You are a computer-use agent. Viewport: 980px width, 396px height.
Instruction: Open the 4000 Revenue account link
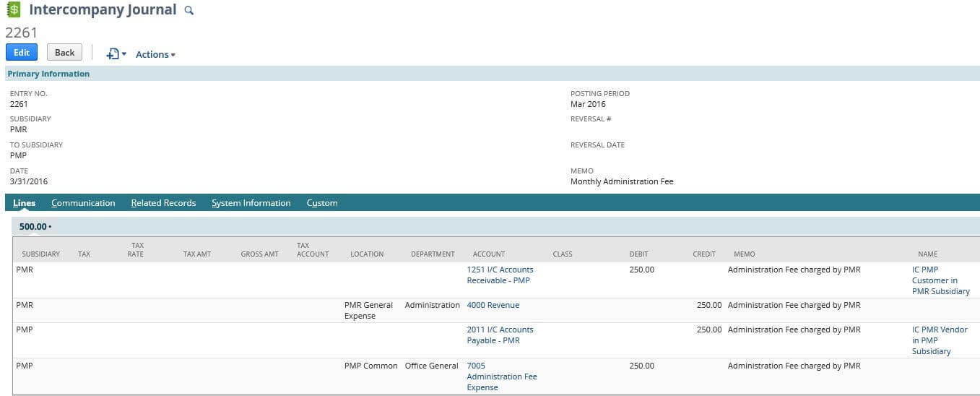[493, 305]
